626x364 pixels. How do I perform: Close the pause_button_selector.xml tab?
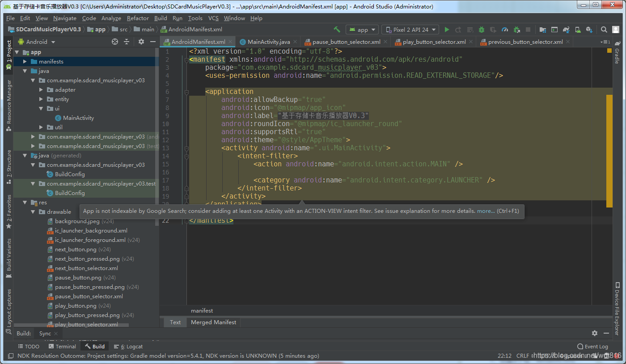click(386, 42)
